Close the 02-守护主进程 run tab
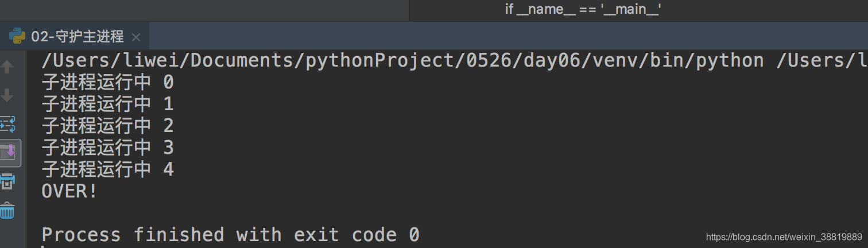The image size is (868, 248). tap(136, 37)
